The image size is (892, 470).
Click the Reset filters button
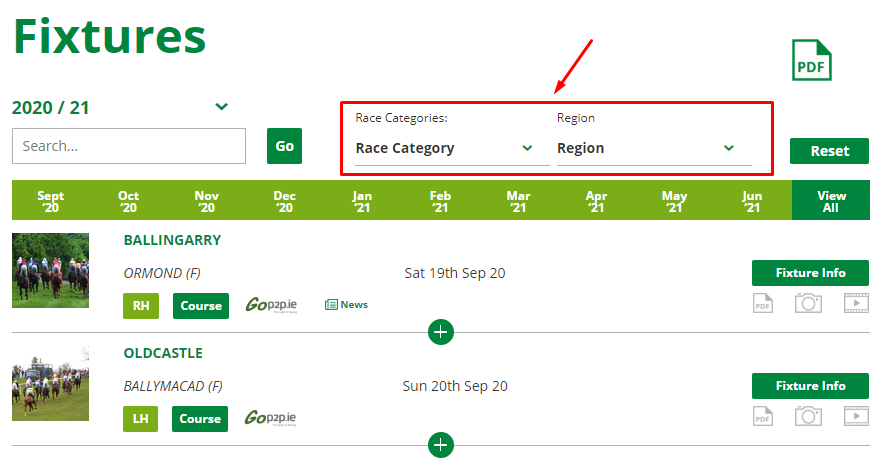(829, 151)
